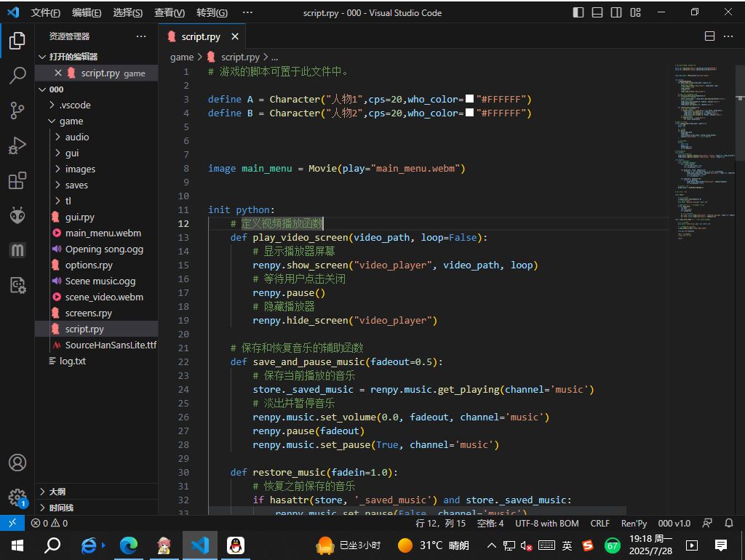Toggle the secondary side bar button
Screen dimensions: 745x560
616,12
